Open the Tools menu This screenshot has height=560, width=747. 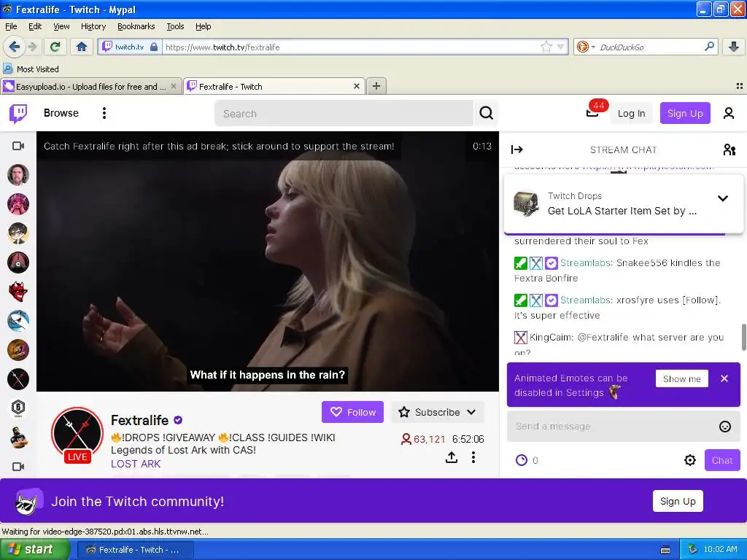coord(175,26)
